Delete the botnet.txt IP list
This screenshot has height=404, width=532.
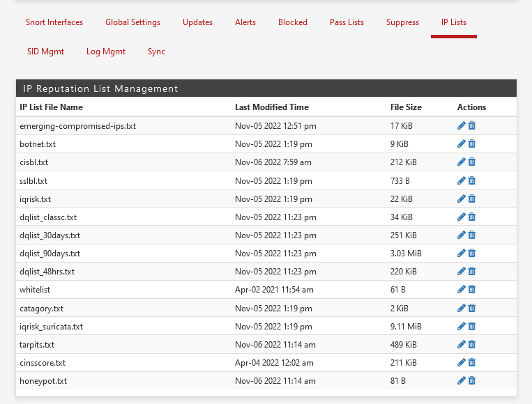tap(471, 143)
